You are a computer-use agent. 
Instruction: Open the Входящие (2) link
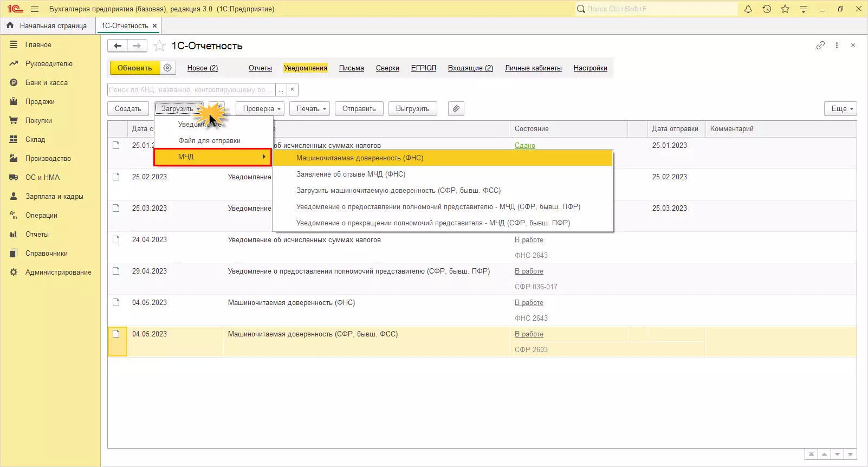470,68
